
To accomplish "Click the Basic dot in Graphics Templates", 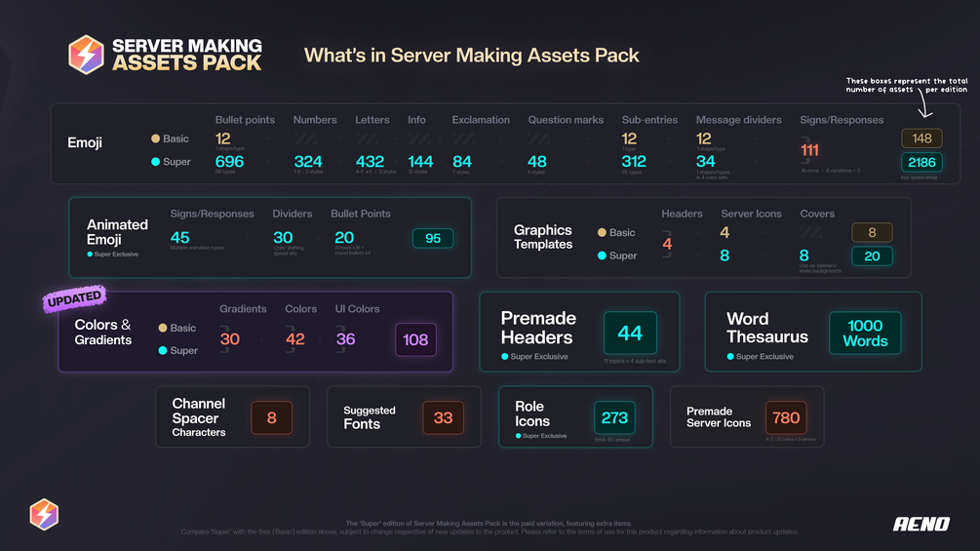I will coord(602,232).
